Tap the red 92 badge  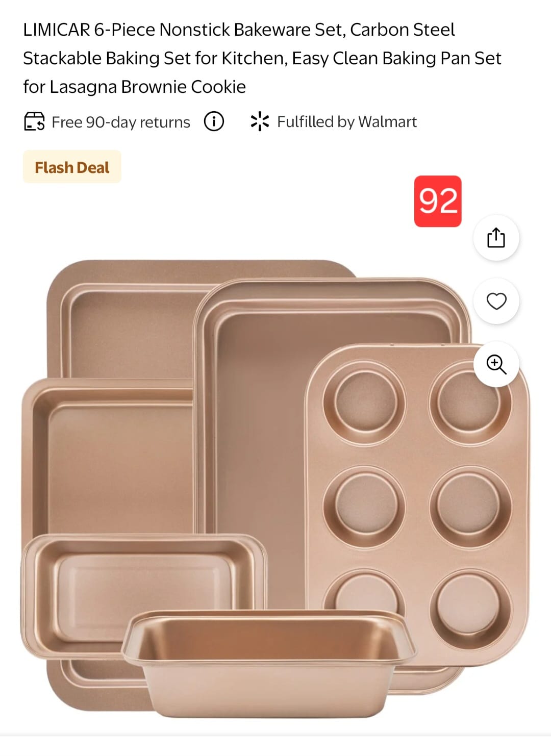[438, 201]
